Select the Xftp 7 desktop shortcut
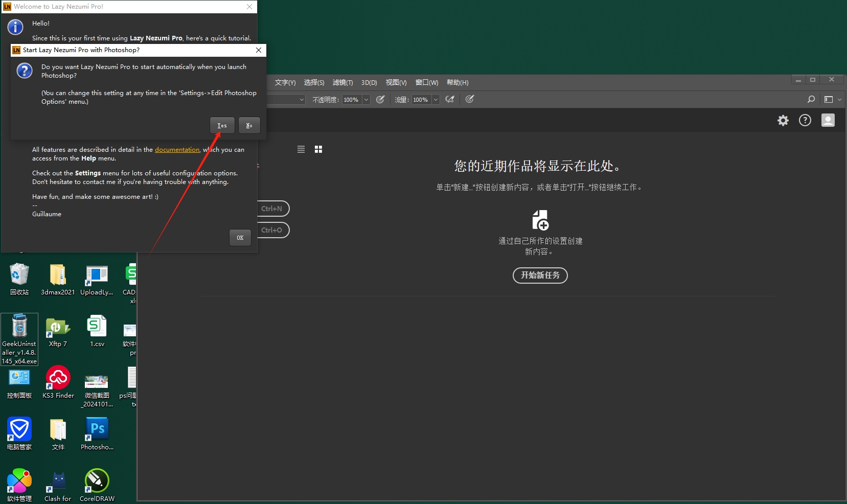The width and height of the screenshot is (847, 504). [58, 331]
